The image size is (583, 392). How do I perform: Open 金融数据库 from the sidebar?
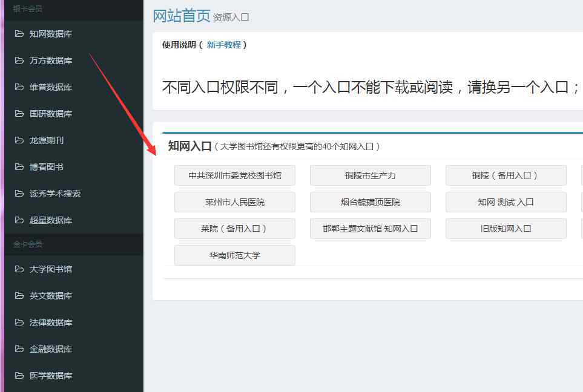(51, 349)
